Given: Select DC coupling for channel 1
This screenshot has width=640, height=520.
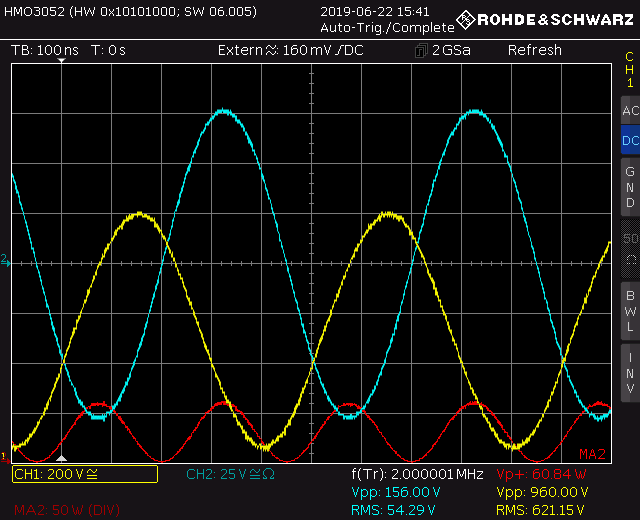Looking at the screenshot, I should 629,141.
